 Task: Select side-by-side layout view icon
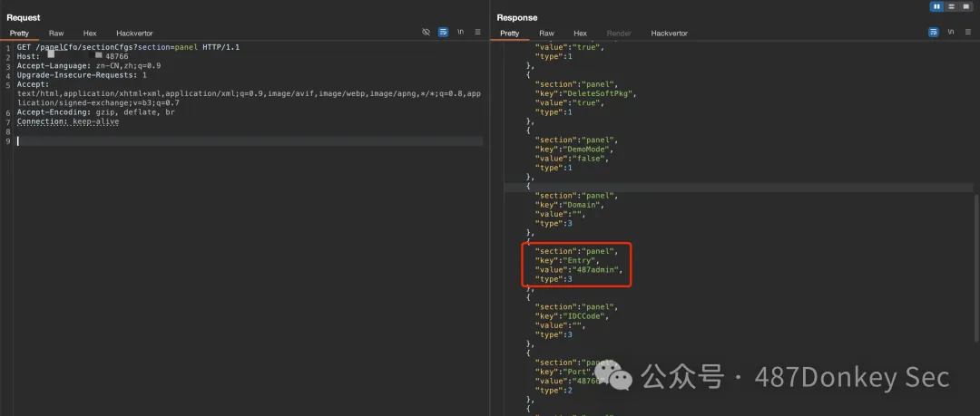pyautogui.click(x=936, y=6)
